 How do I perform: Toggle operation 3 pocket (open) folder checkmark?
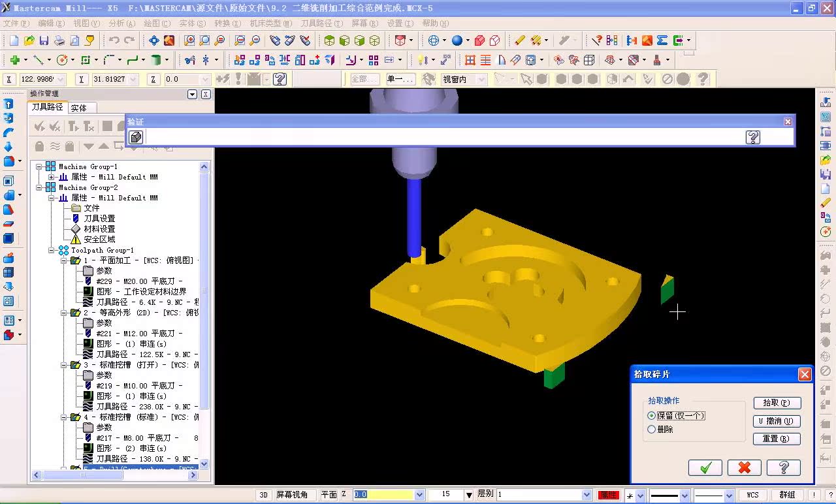pos(76,365)
